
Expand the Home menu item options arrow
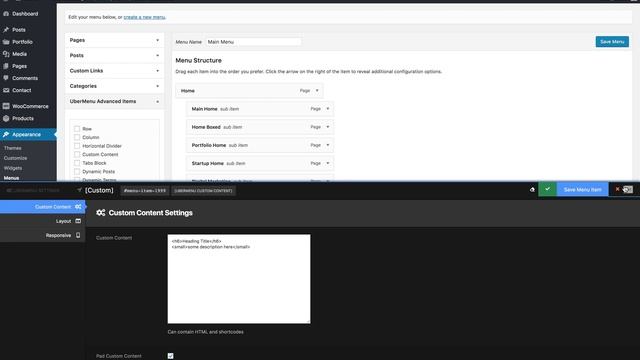317,91
